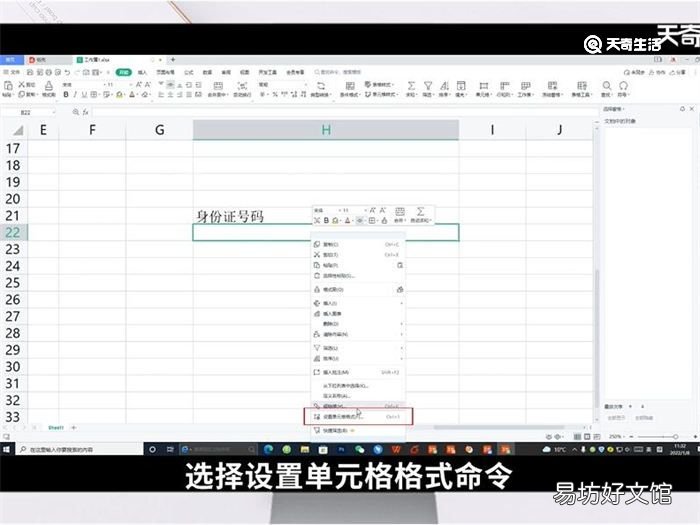Click increase font size icon in ribbon
The height and width of the screenshot is (525, 700).
139,84
